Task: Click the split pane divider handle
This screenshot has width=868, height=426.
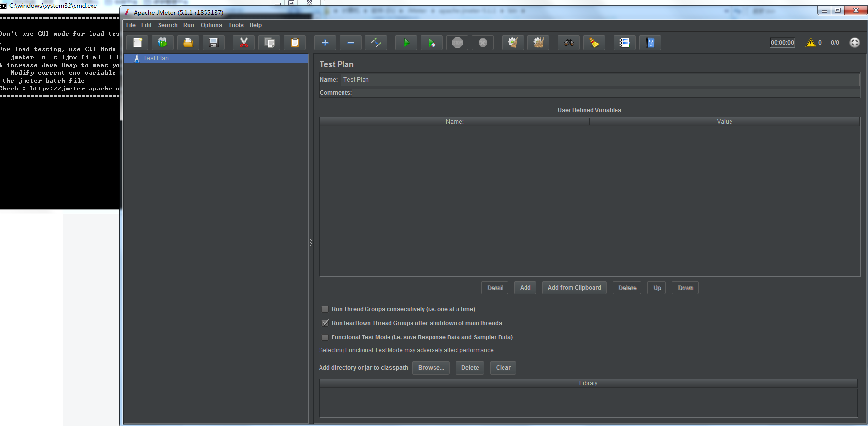Action: (311, 242)
